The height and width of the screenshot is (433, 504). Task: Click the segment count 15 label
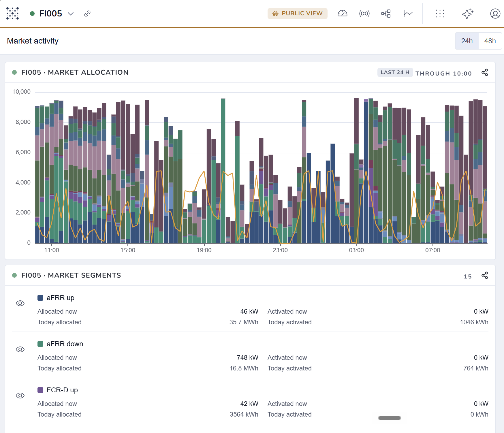[x=468, y=276]
